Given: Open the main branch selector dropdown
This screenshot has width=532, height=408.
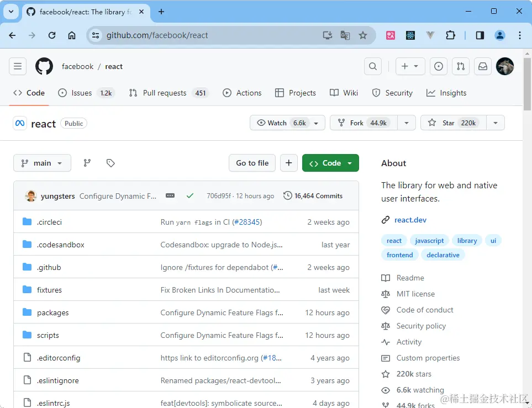Looking at the screenshot, I should tap(42, 163).
